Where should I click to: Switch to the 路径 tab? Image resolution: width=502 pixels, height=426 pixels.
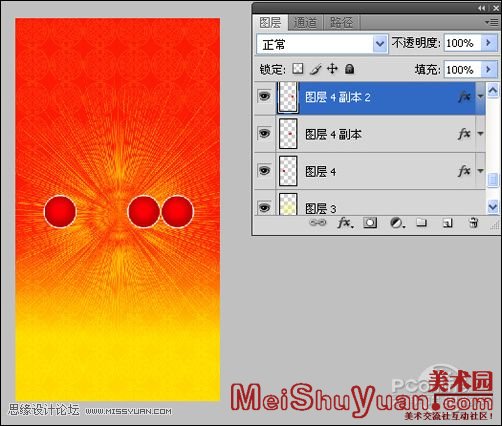[341, 23]
